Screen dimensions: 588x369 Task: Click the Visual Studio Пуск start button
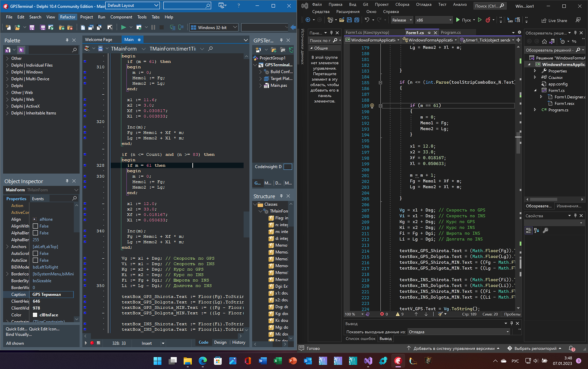pyautogui.click(x=463, y=20)
